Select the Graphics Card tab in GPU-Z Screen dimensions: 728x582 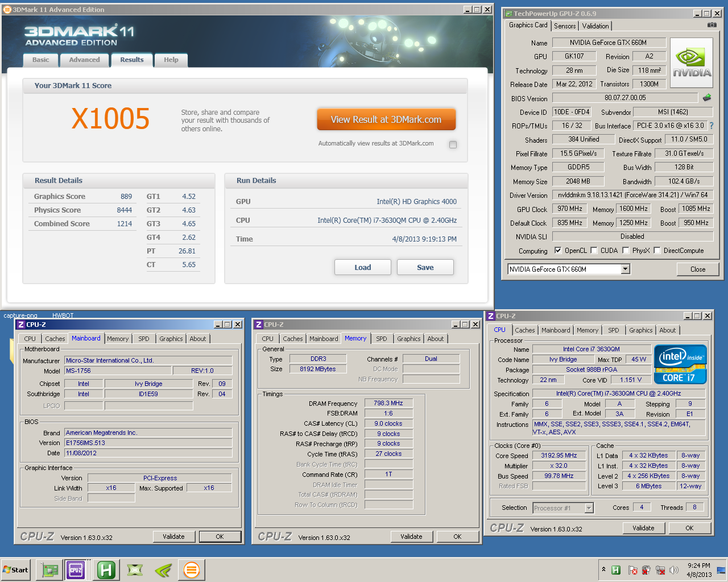click(x=528, y=25)
